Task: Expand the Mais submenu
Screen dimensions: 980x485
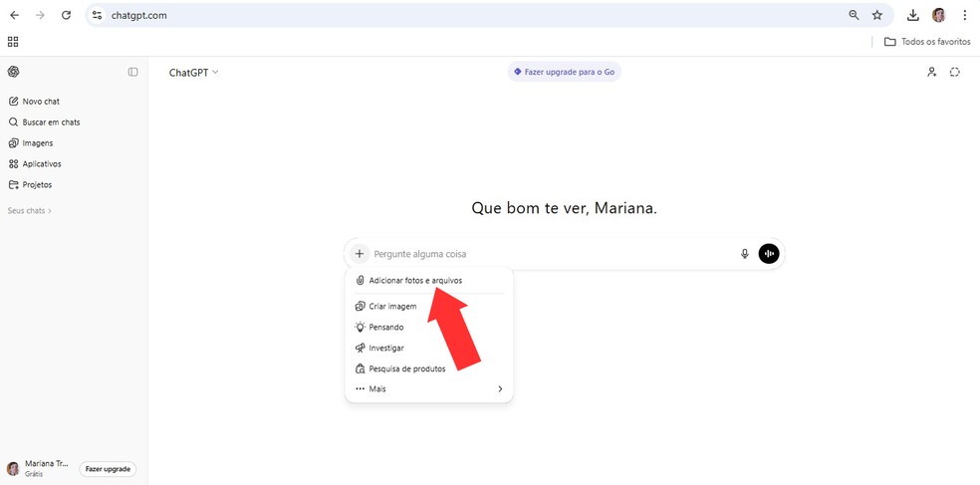Action: tap(428, 388)
